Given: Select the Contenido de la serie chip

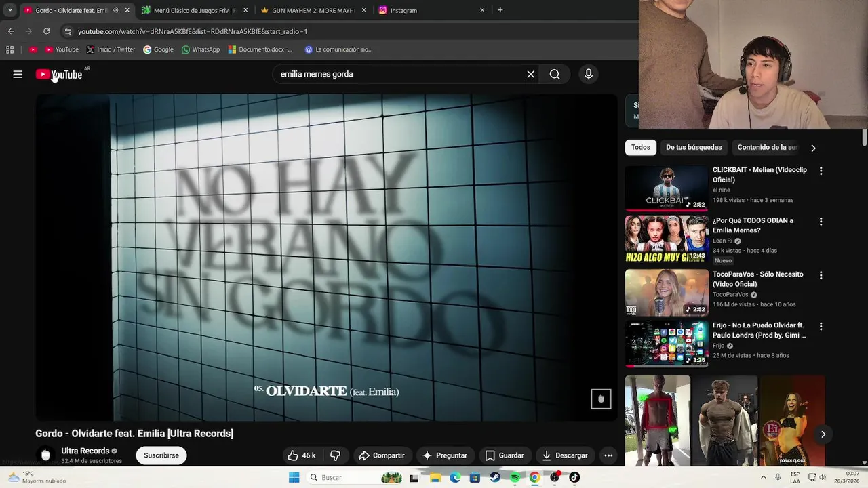Looking at the screenshot, I should pyautogui.click(x=767, y=147).
